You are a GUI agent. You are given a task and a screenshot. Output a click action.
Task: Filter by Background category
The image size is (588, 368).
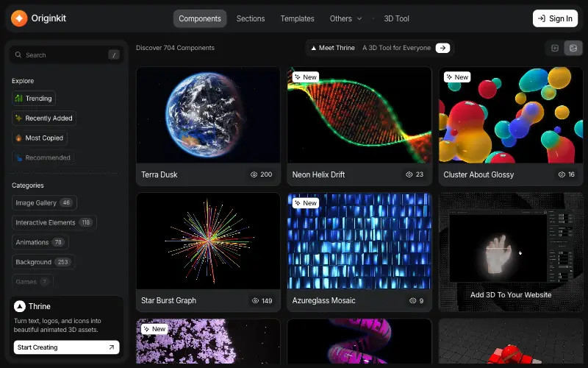click(43, 262)
